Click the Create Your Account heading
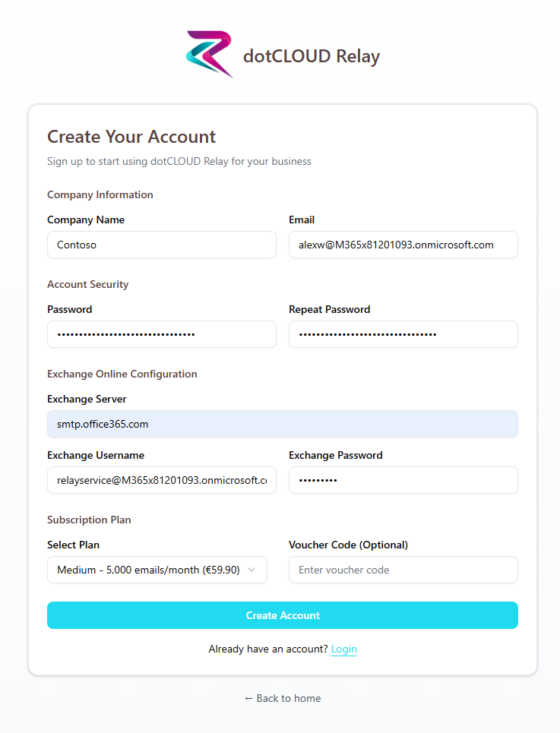Screen dimensions: 560x733 tap(131, 137)
